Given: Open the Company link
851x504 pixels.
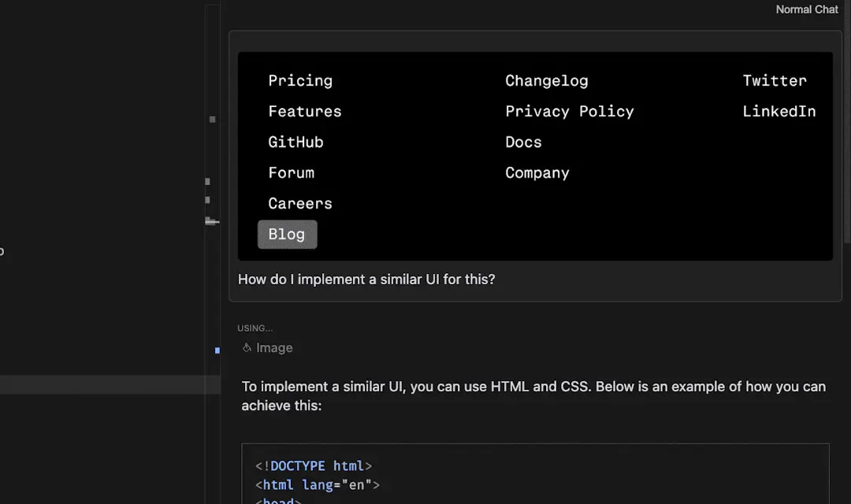Looking at the screenshot, I should coord(537,173).
